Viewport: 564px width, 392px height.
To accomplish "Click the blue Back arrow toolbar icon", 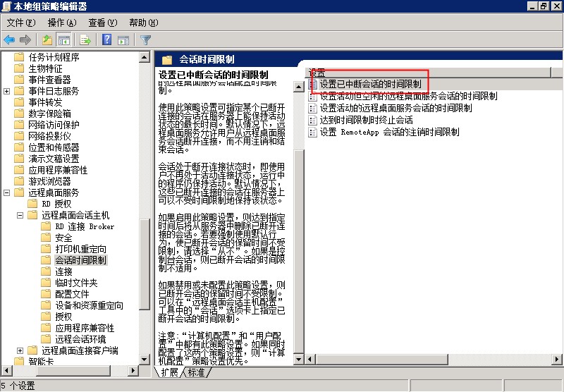I will coord(9,40).
